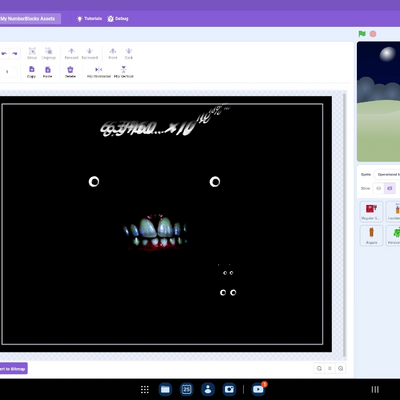Delete the selected object with trash icon
Viewport: 400px width, 400px height.
pos(70,72)
